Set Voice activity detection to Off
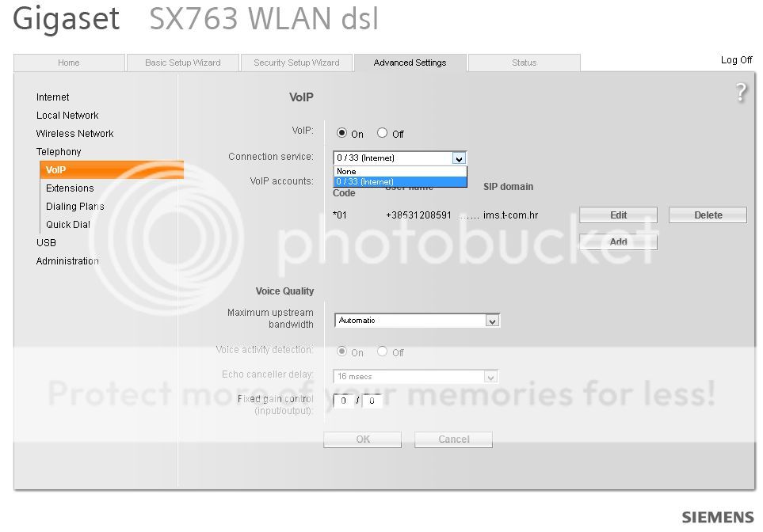The image size is (763, 532). click(x=383, y=351)
